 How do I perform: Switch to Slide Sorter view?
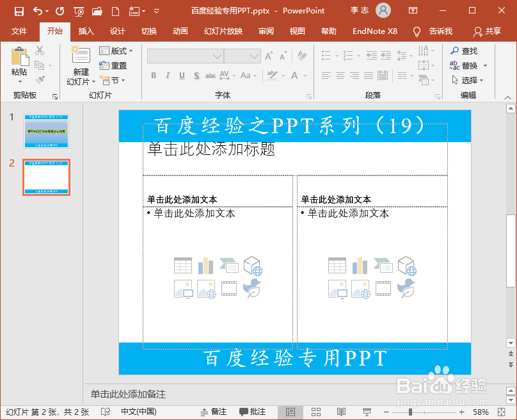tap(316, 412)
